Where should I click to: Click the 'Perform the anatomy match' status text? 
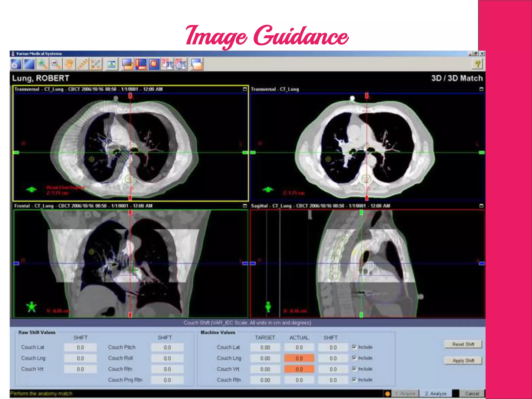(x=41, y=394)
